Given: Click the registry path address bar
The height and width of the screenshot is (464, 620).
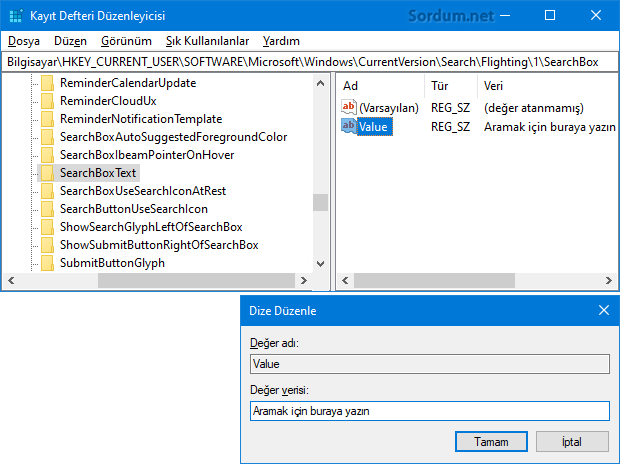Looking at the screenshot, I should coord(310,62).
